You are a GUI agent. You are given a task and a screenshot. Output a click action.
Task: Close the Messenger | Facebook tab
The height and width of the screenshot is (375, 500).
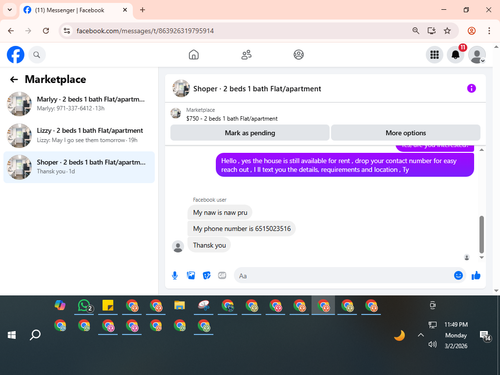125,10
